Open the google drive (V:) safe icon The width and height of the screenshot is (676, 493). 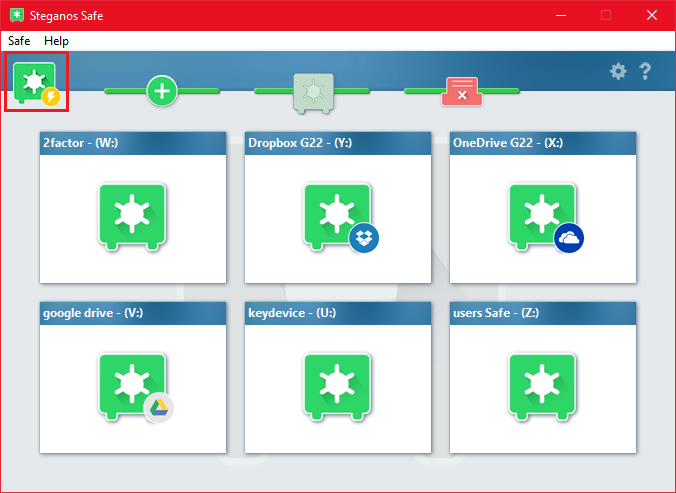point(132,385)
